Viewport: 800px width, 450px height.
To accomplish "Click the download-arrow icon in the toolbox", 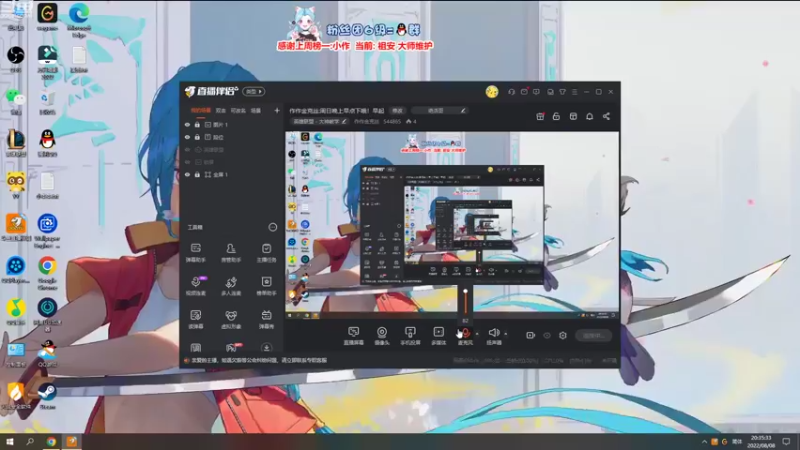I will (266, 348).
